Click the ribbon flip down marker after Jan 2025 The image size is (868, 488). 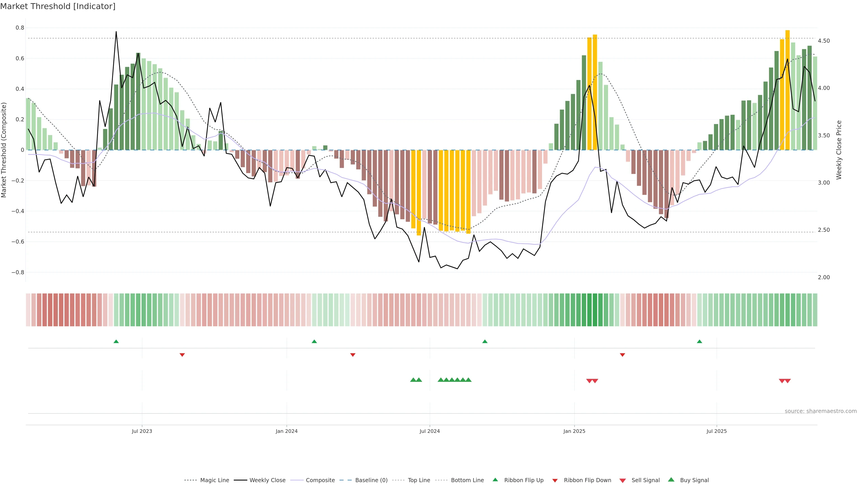[622, 355]
